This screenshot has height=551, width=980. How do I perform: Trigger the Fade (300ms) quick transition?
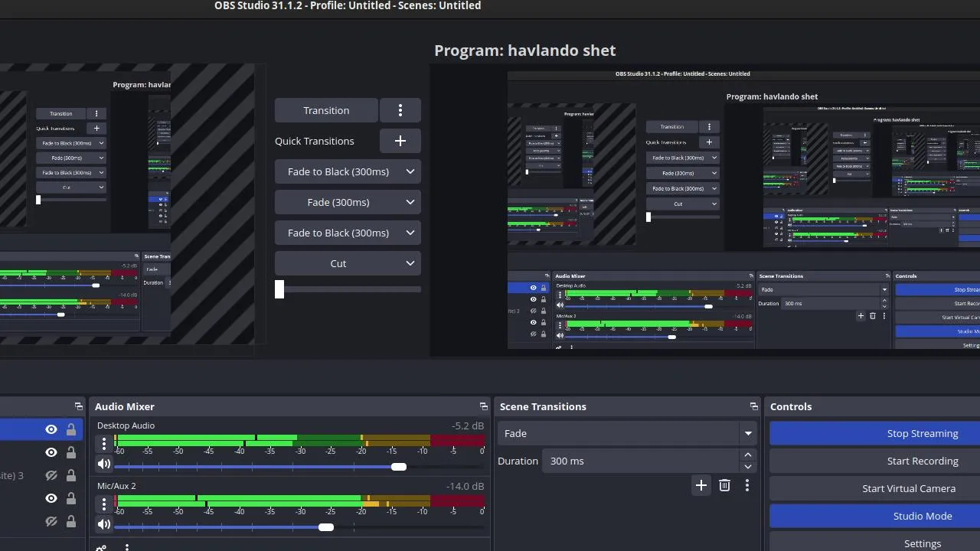coord(338,202)
